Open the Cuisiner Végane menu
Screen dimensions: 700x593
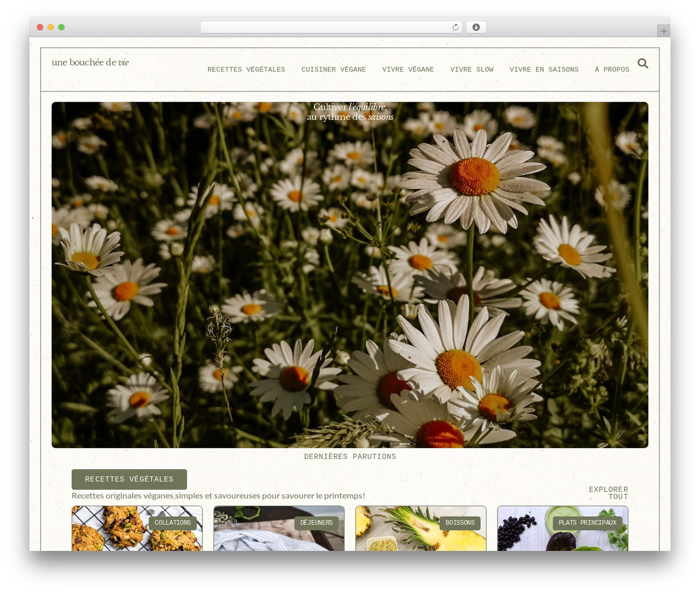coord(334,69)
